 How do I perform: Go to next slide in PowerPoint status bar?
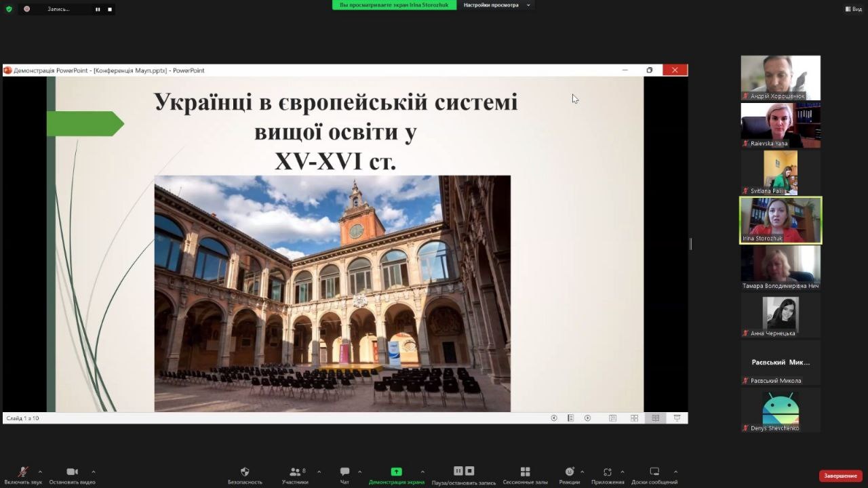click(x=587, y=418)
